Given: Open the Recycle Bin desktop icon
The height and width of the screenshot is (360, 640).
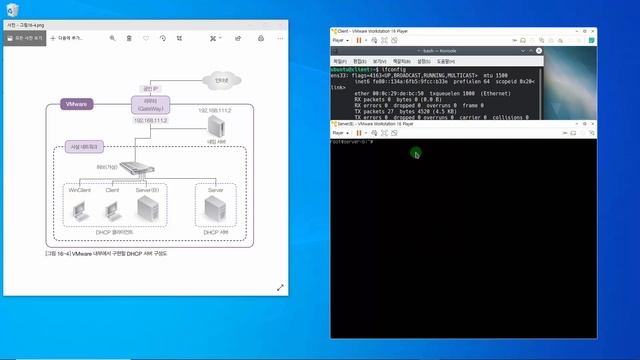Looking at the screenshot, I should [13, 9].
